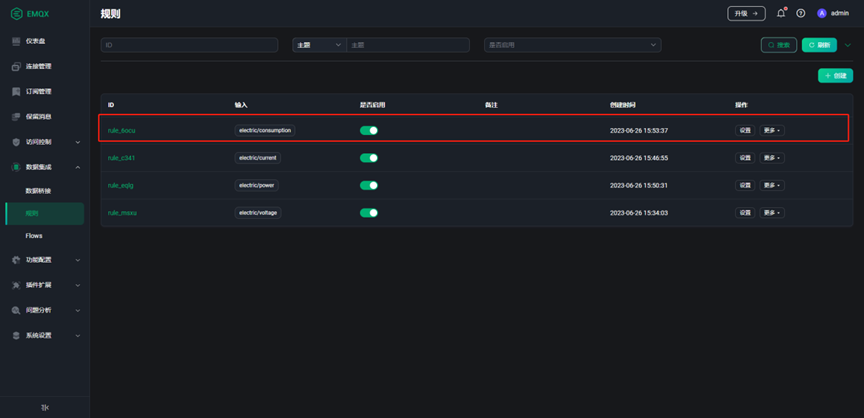The image size is (864, 418).
Task: Open the 是否启用 filter dropdown
Action: click(573, 45)
